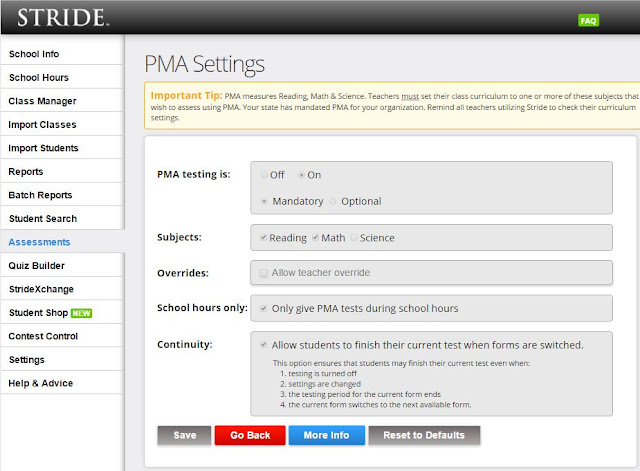Click text 'testing is turned off'
Viewport: 640px width, 471px height.
[322, 373]
